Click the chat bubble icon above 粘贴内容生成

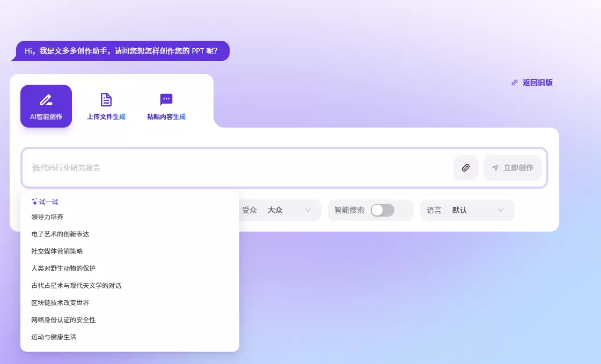(x=166, y=99)
